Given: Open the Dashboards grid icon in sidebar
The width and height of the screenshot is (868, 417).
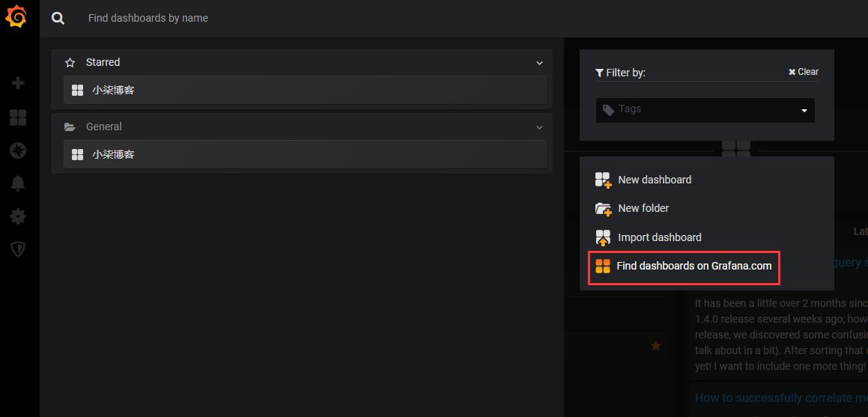Looking at the screenshot, I should (18, 118).
